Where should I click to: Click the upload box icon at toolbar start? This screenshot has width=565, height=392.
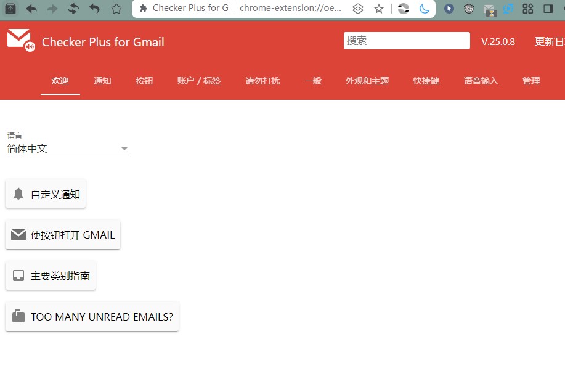[10, 9]
